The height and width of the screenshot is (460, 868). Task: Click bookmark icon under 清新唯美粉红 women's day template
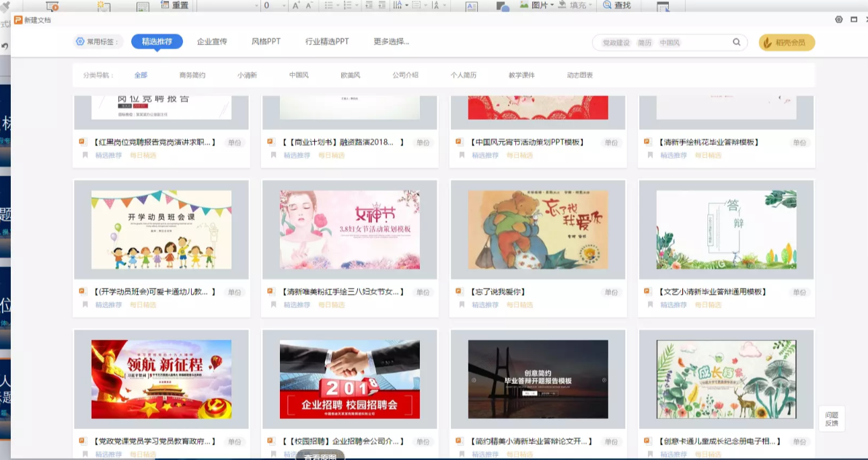pyautogui.click(x=273, y=305)
